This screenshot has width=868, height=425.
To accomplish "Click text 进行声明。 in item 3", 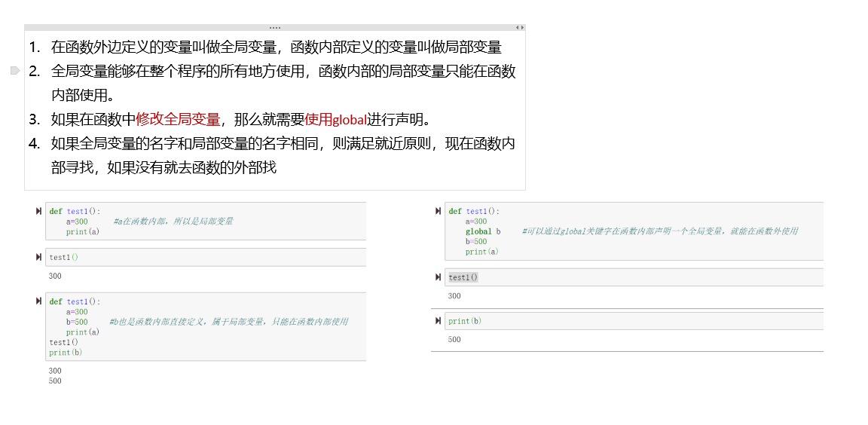I will click(x=399, y=120).
